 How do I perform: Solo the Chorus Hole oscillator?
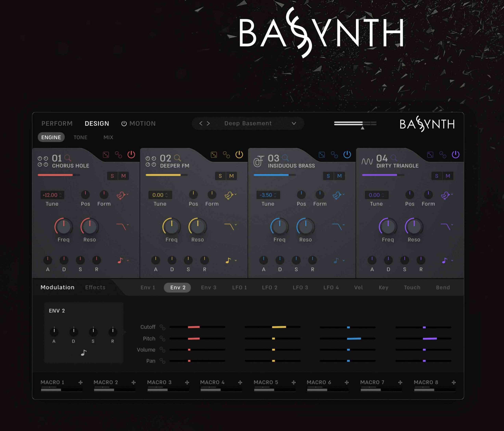[112, 176]
